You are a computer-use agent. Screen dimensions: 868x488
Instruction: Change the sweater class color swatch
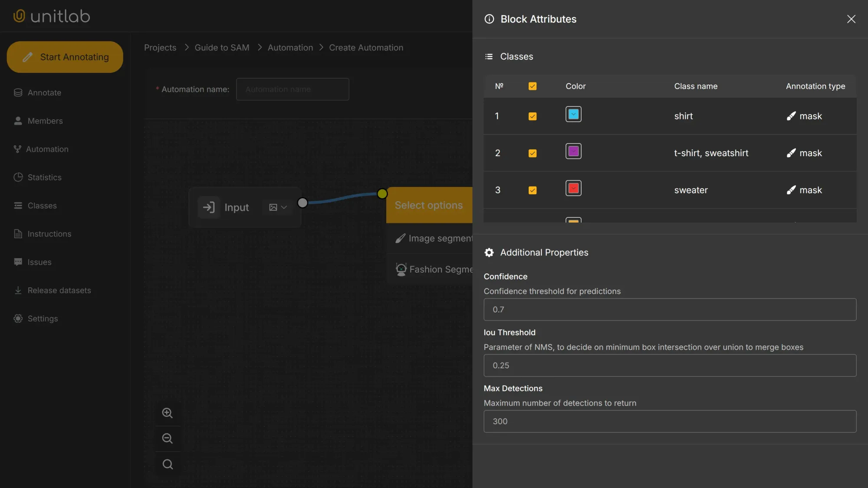coord(573,188)
